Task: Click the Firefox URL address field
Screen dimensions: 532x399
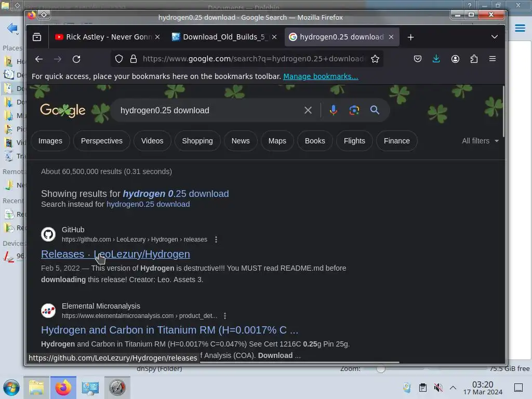Action: [x=253, y=59]
